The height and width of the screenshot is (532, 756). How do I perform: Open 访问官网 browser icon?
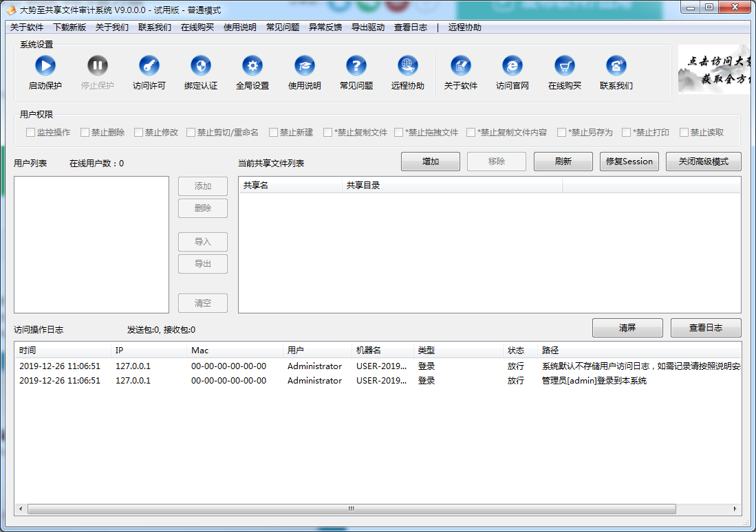[x=512, y=65]
